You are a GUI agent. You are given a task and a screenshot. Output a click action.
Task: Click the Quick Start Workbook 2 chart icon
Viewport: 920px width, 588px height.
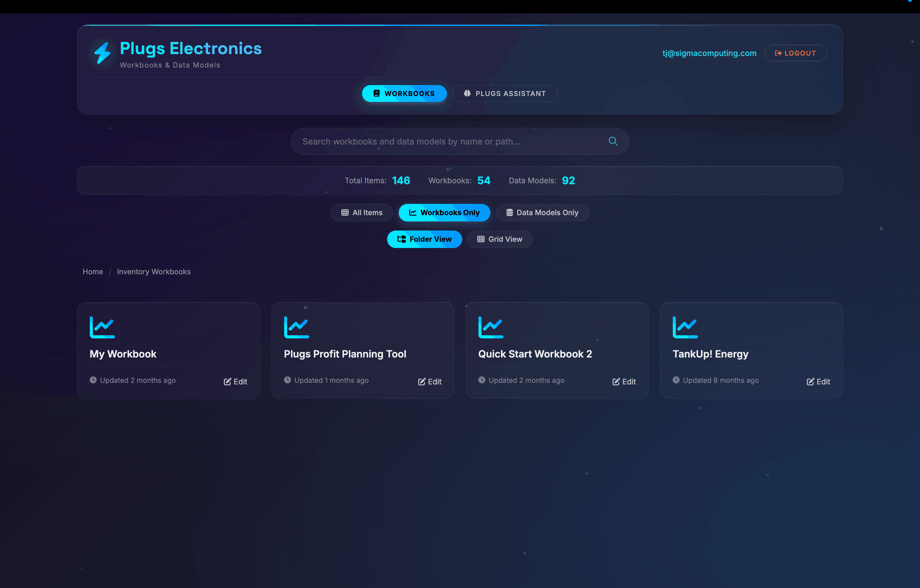491,327
